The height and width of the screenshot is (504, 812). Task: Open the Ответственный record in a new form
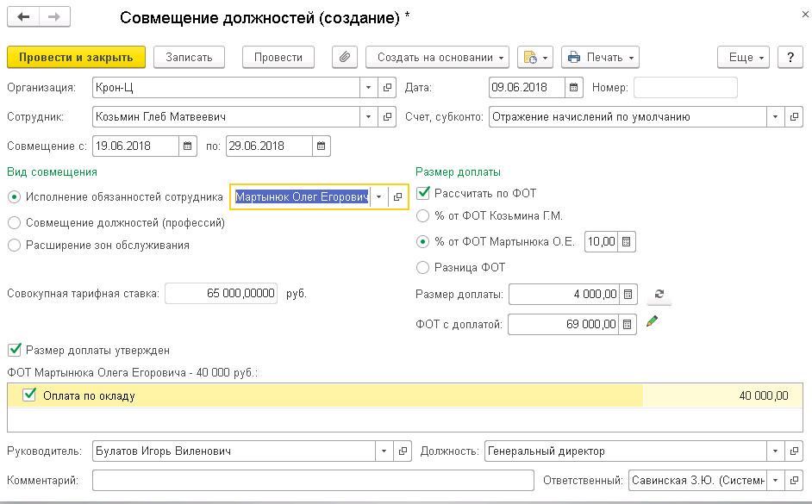pos(794,480)
